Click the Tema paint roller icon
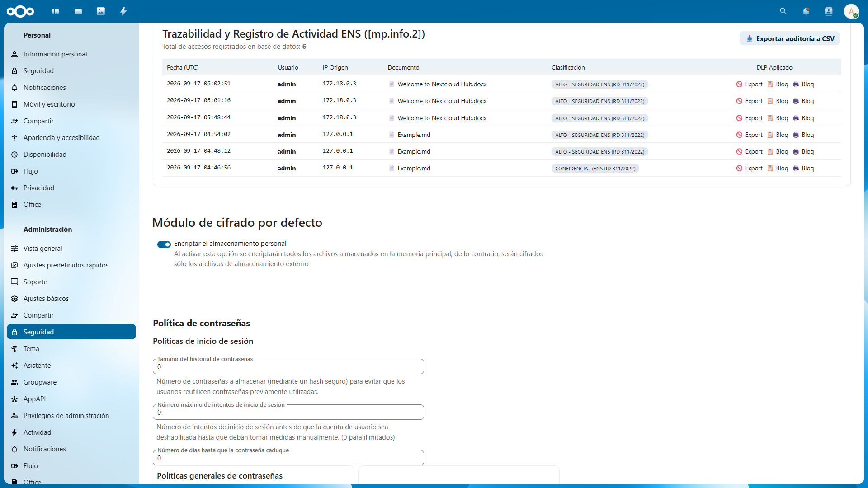Viewport: 868px width, 488px height. (x=14, y=349)
